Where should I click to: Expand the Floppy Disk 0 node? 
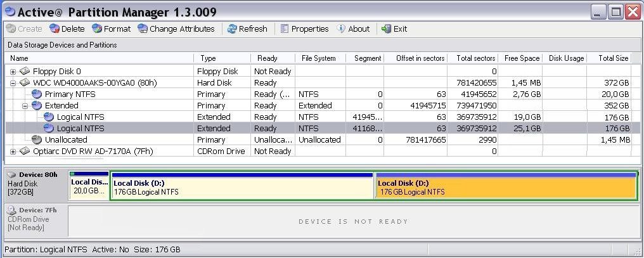(x=13, y=72)
